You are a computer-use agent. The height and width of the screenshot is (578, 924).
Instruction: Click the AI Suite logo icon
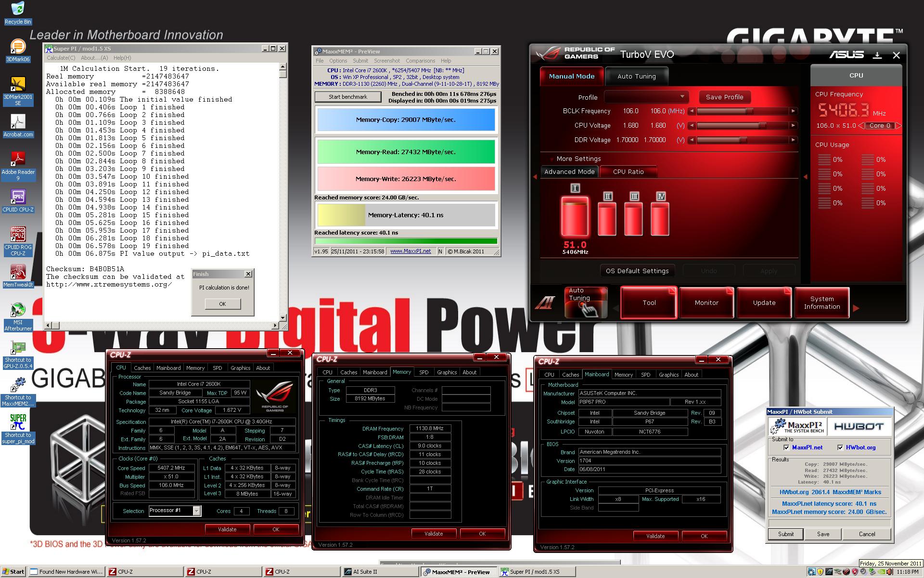[x=545, y=302]
